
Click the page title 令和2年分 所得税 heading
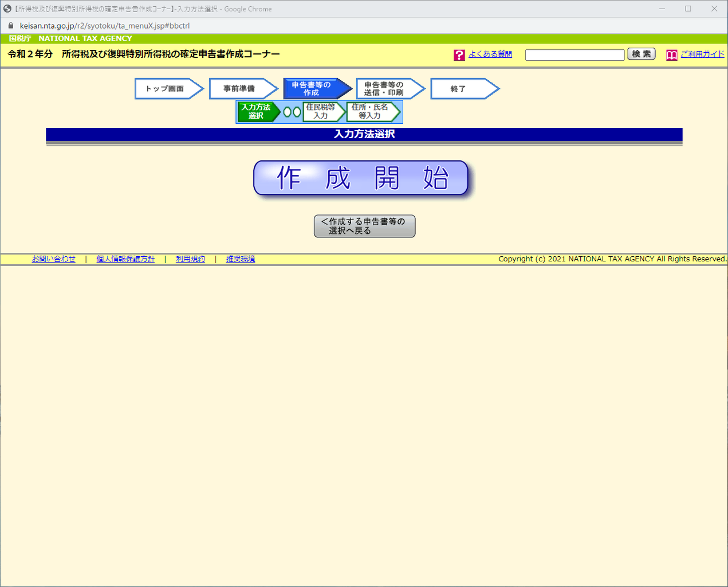pyautogui.click(x=144, y=54)
